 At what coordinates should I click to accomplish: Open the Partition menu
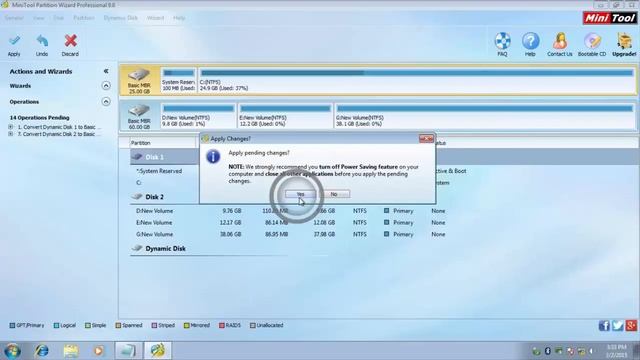pyautogui.click(x=84, y=18)
